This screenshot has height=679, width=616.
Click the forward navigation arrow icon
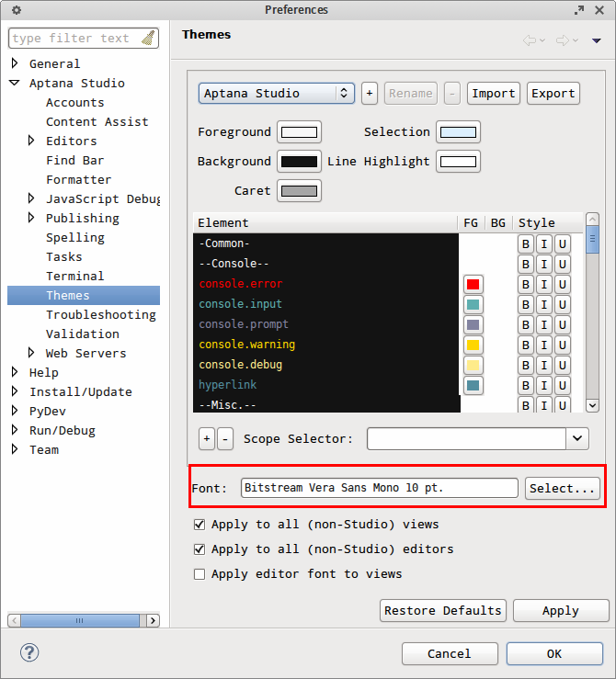(563, 40)
